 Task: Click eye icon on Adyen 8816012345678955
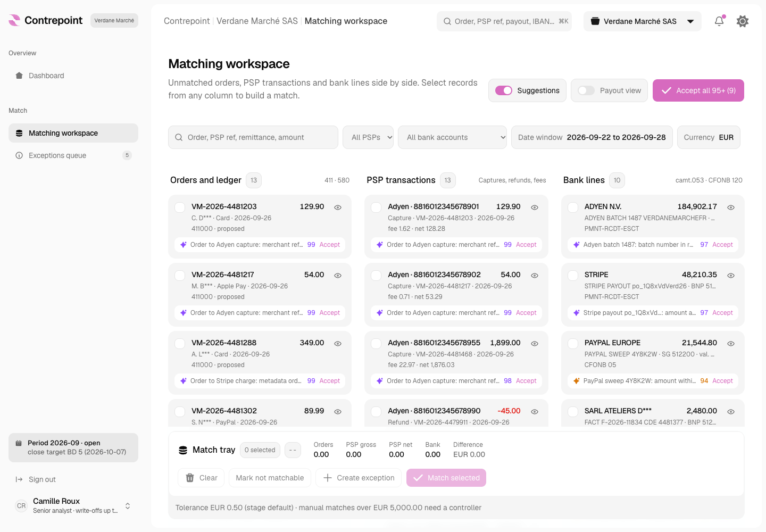[535, 344]
